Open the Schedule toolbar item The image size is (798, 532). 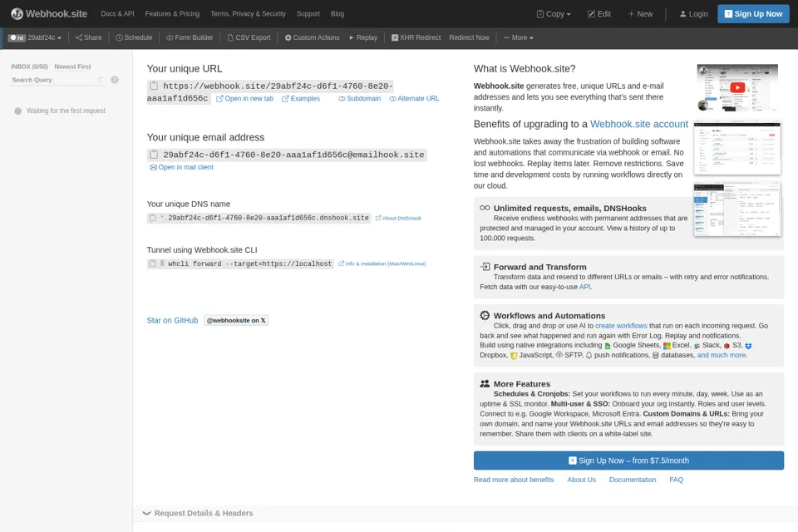[x=134, y=37]
